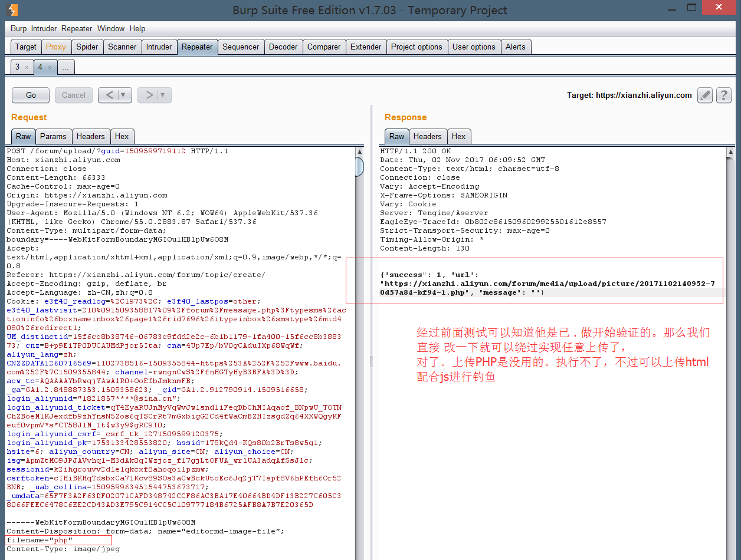This screenshot has width=741, height=560.
Task: Open the Repeater menu
Action: pyautogui.click(x=77, y=28)
